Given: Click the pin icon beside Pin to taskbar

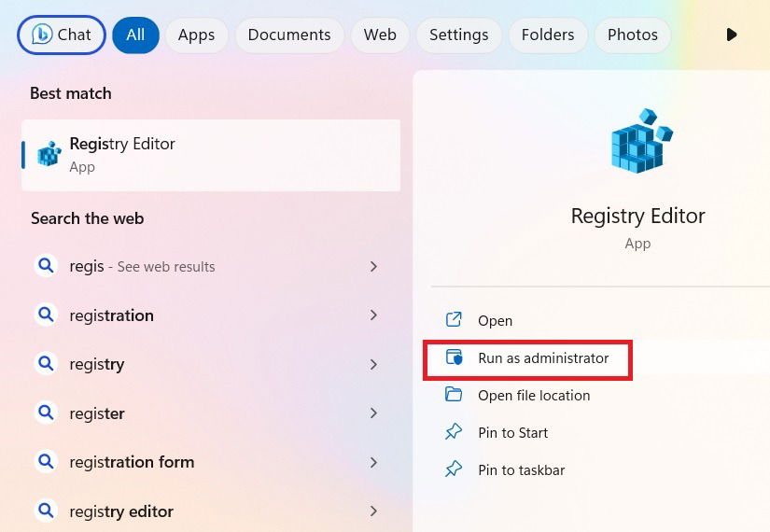Looking at the screenshot, I should (x=454, y=469).
